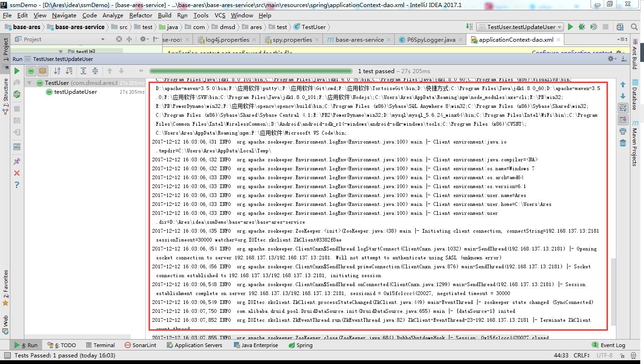Screen dimensions: 644x364
Task: Click the Pin Tab icon in Run sidebar
Action: [17, 161]
